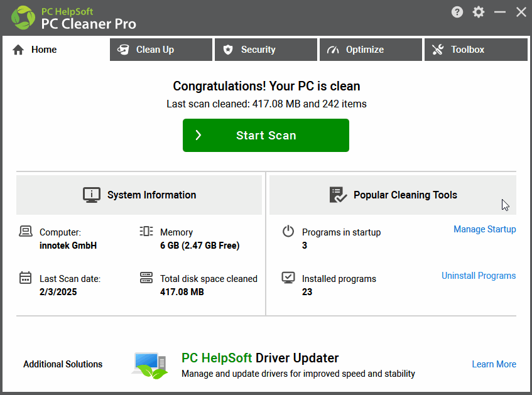Open the Manage Startup link
This screenshot has height=395, width=532.
[484, 229]
